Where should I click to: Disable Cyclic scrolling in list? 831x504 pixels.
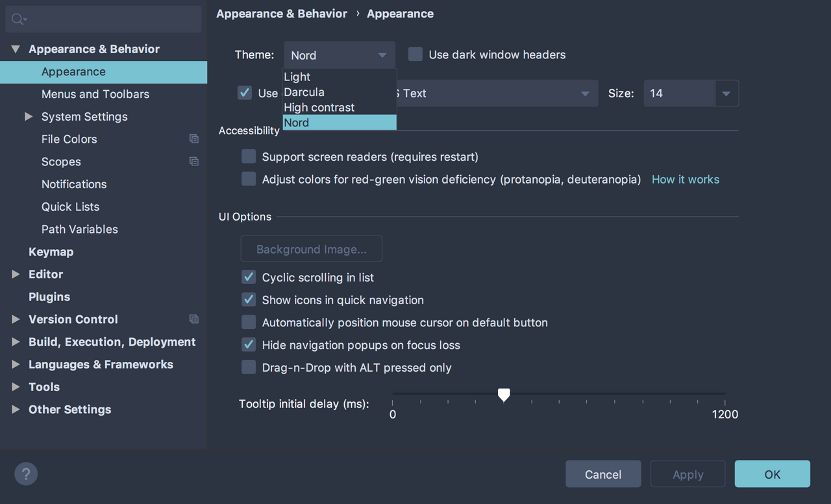tap(249, 278)
